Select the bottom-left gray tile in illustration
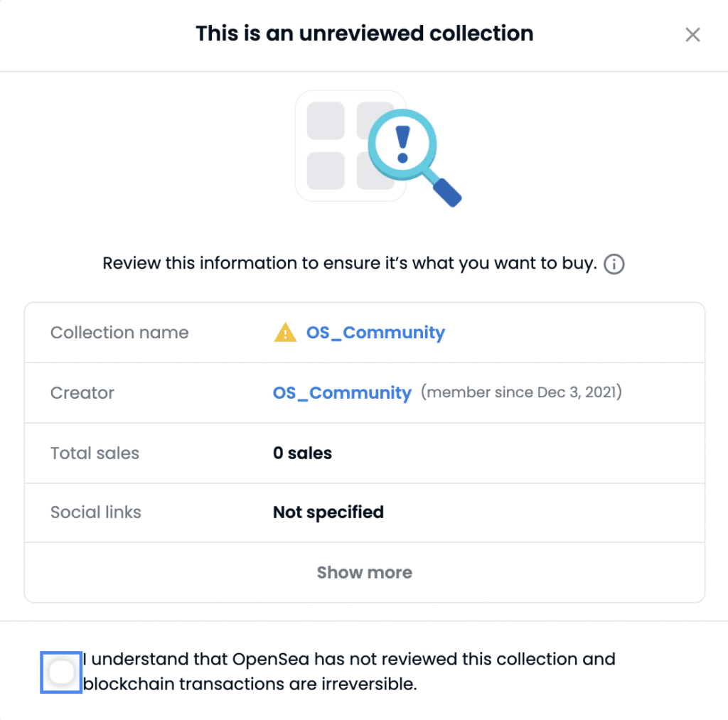 (326, 171)
